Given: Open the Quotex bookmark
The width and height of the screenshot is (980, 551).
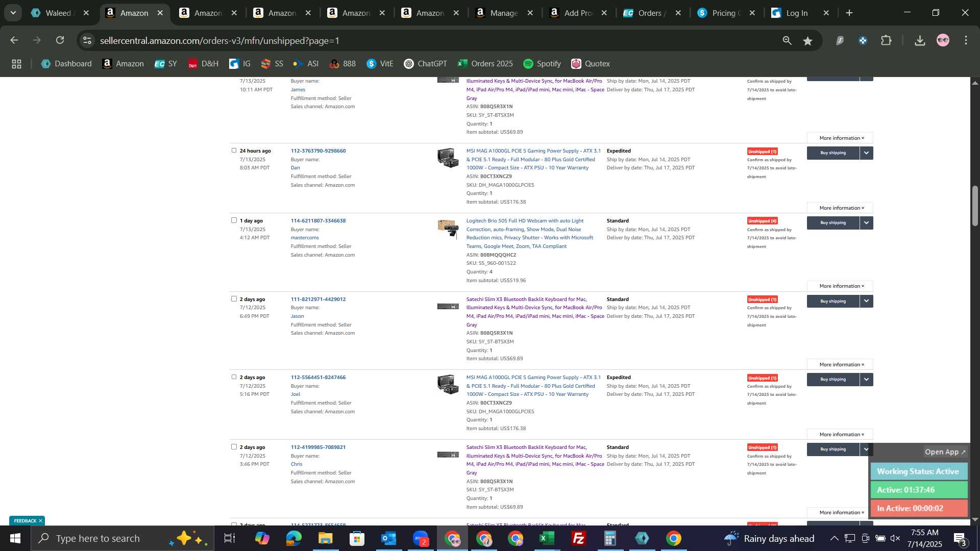Looking at the screenshot, I should point(591,64).
